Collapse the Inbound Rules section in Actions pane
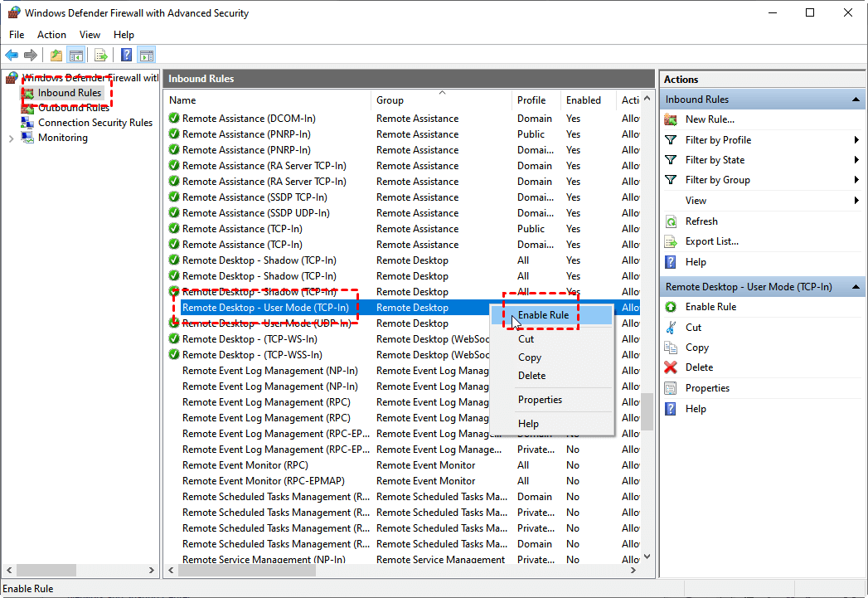Screen dimensions: 868x598 point(856,100)
